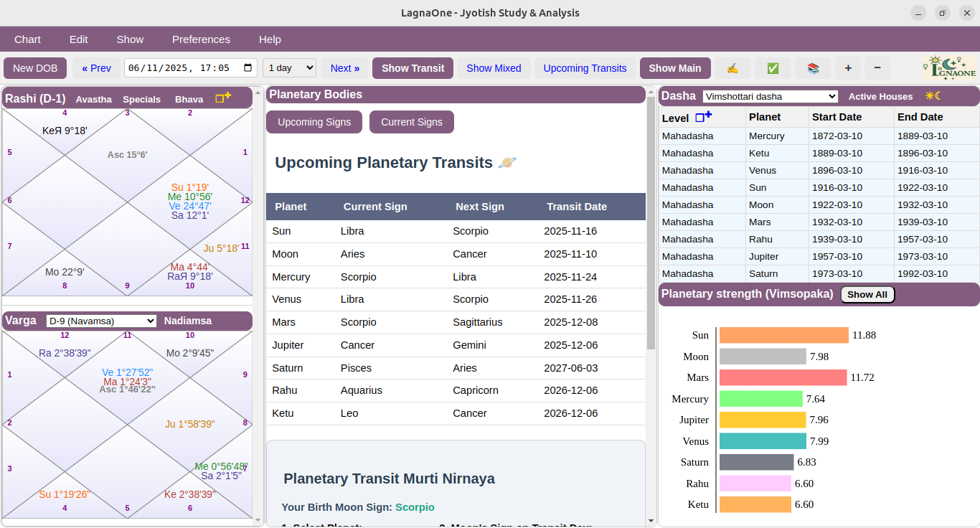Open the Edit menu

pos(79,39)
